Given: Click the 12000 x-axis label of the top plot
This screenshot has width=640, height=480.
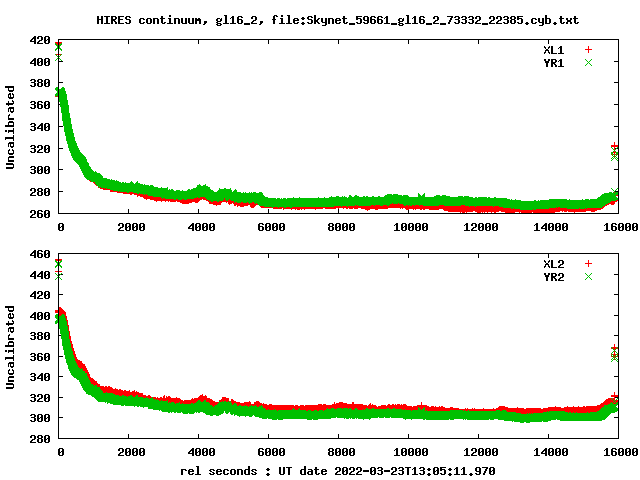Looking at the screenshot, I should tap(481, 227).
